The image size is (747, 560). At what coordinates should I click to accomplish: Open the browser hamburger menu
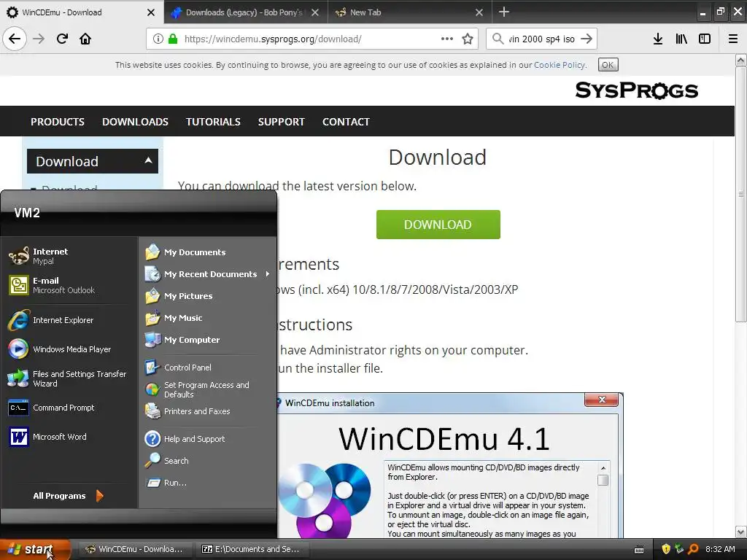point(733,39)
